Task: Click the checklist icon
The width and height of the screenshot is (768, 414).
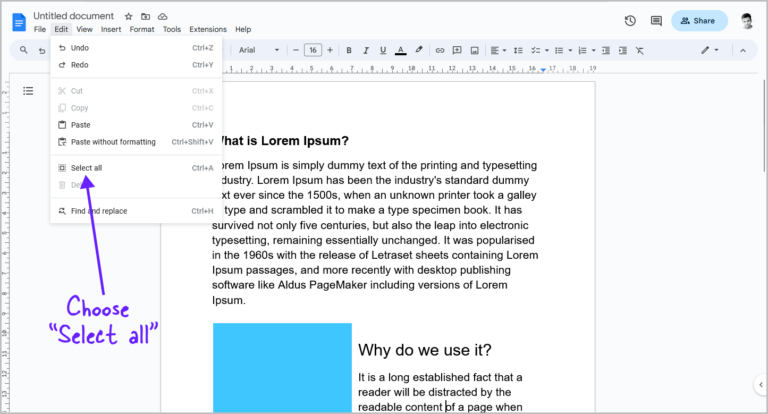Action: (536, 50)
